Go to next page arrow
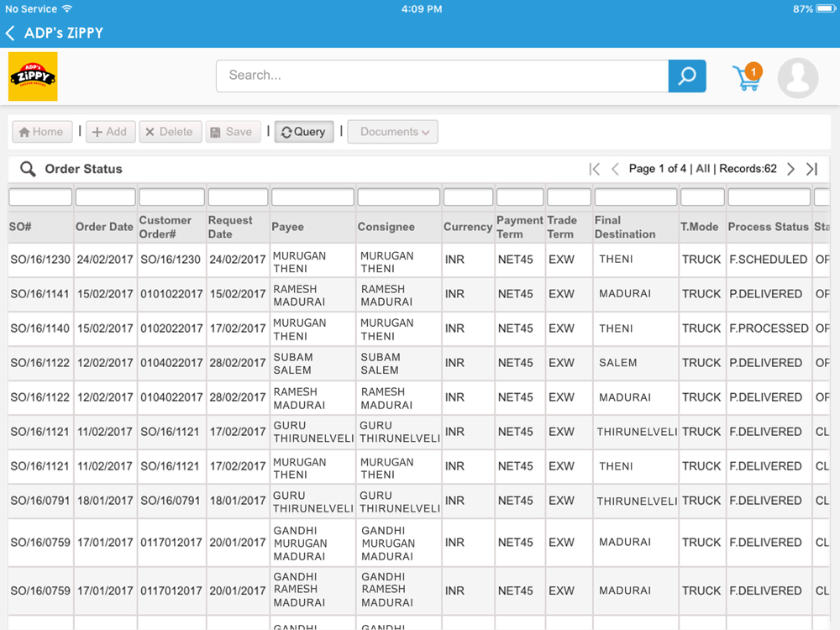Viewport: 840px width, 630px height. [790, 170]
